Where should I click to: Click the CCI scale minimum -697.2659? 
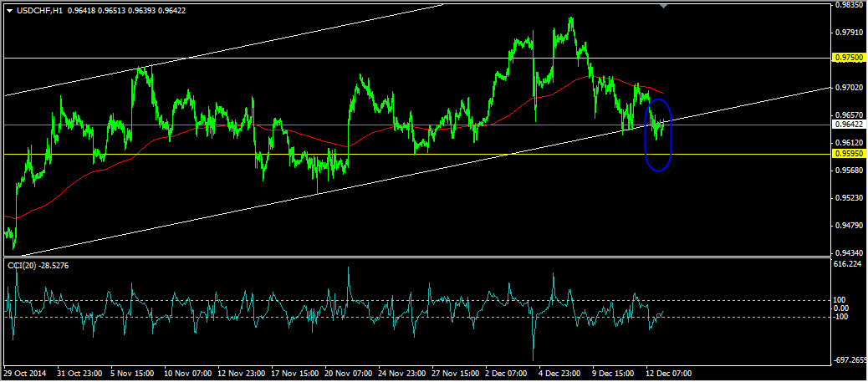point(850,360)
